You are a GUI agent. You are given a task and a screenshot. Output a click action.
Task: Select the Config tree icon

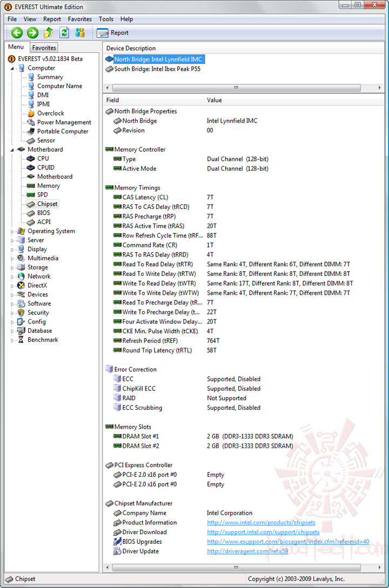(x=22, y=321)
